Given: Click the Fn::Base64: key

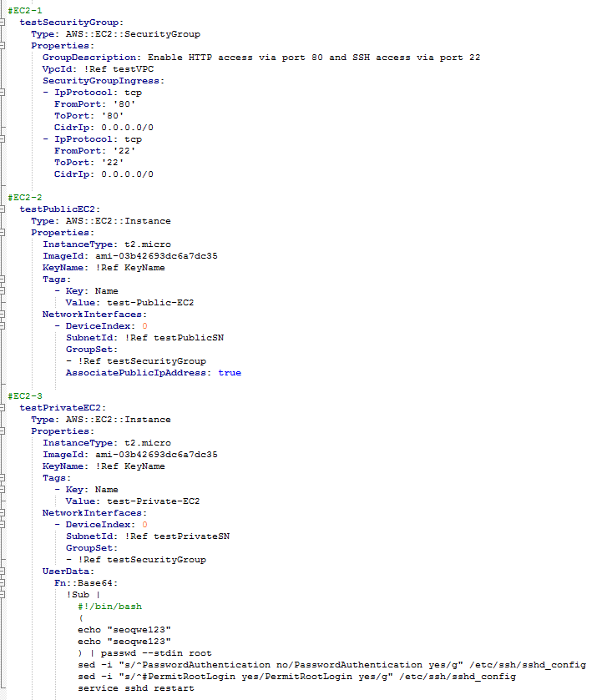Looking at the screenshot, I should (x=86, y=583).
